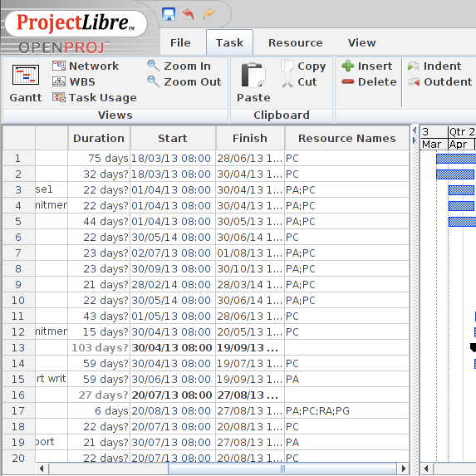Click table horizontal scrollbar left arrow
The height and width of the screenshot is (476, 476).
tap(42, 469)
